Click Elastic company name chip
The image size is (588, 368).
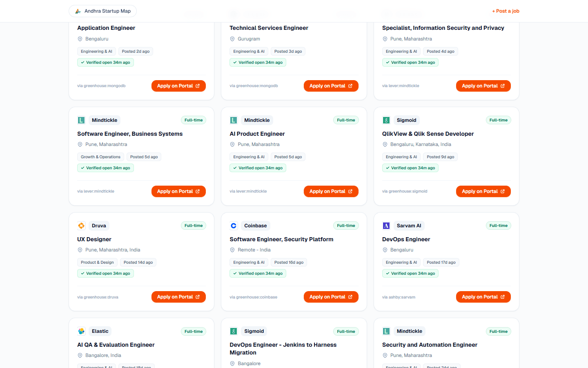pyautogui.click(x=100, y=331)
